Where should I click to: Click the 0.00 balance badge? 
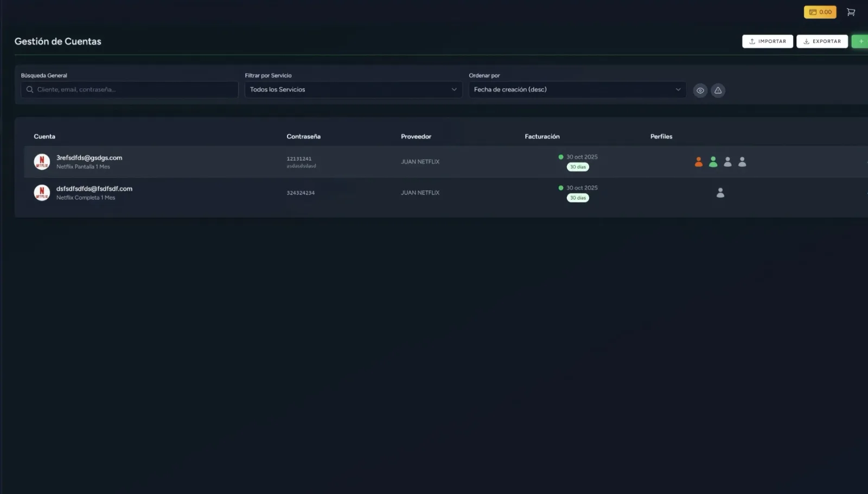click(x=820, y=12)
